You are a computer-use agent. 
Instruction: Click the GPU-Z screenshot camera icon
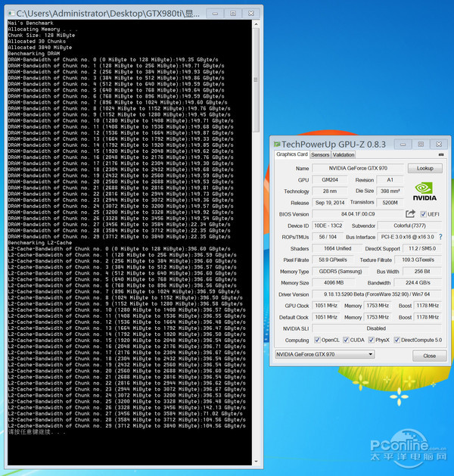[x=441, y=154]
